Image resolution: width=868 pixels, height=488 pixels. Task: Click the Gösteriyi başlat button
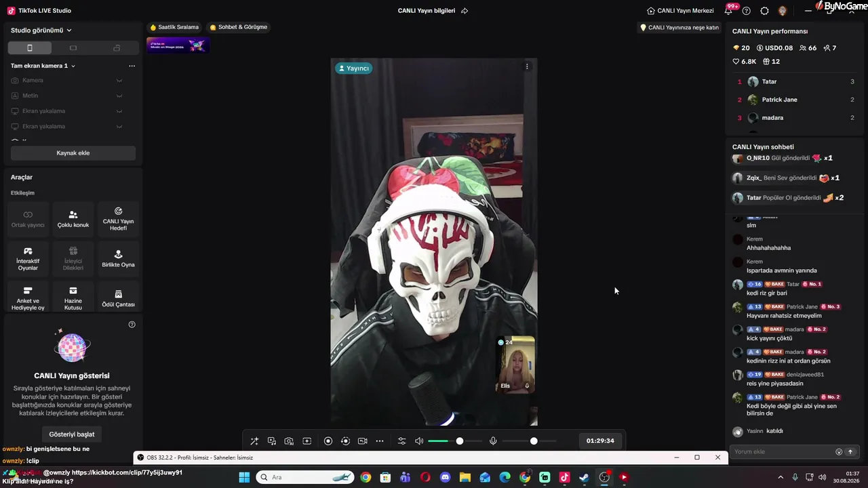(x=72, y=434)
